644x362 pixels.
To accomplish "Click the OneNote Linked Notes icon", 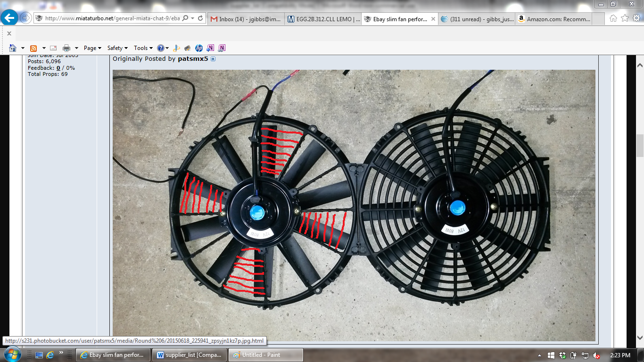I will 222,48.
